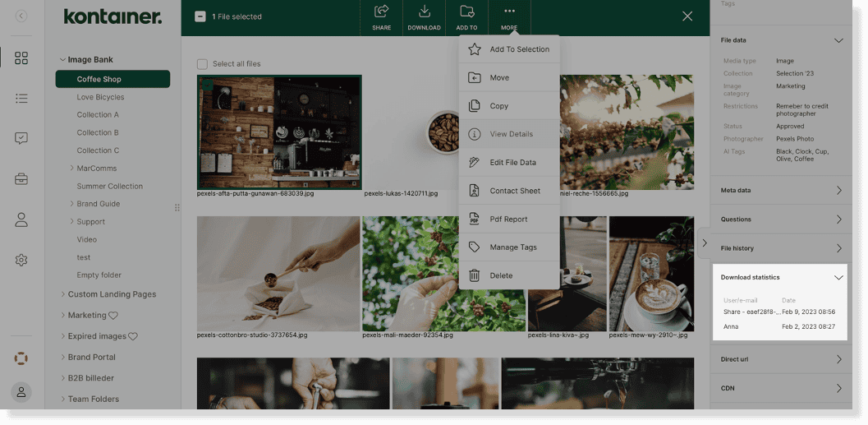Image resolution: width=868 pixels, height=425 pixels.
Task: Close the selection bar with X
Action: (687, 16)
